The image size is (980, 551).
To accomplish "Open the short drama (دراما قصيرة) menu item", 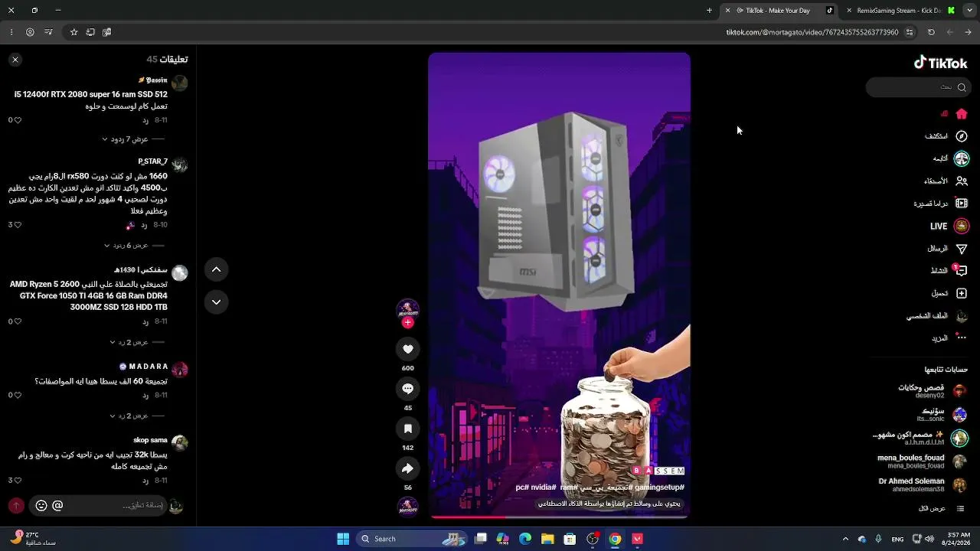I will click(x=941, y=204).
